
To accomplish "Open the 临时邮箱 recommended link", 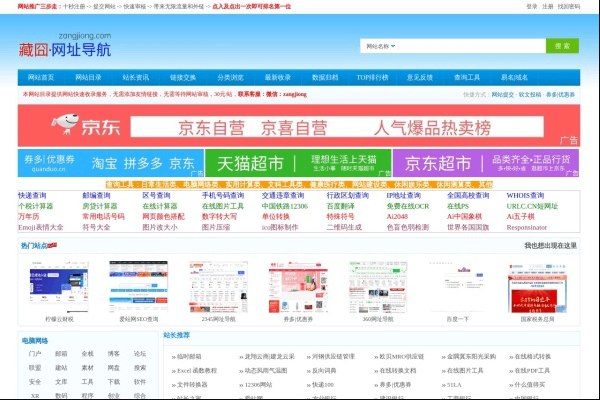I will coord(189,357).
